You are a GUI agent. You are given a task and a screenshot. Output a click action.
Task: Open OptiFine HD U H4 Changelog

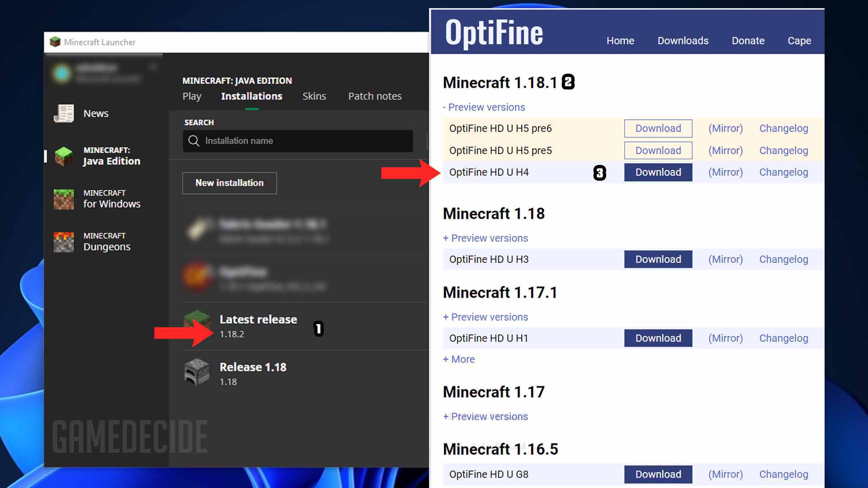coord(783,172)
